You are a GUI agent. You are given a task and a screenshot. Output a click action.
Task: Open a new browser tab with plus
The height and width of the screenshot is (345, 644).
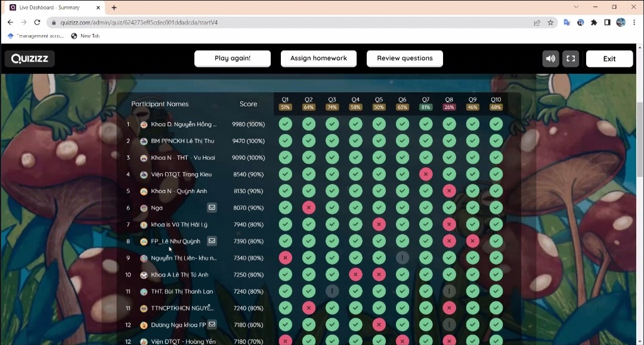click(114, 8)
